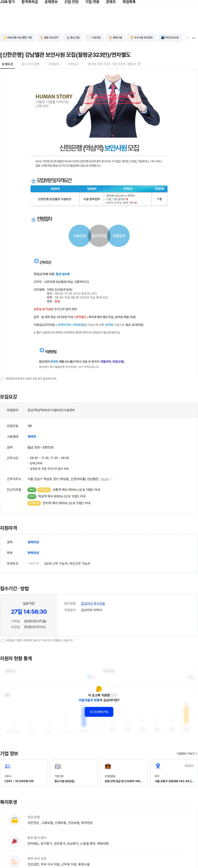Click the remaining time 27일 14:56:30
This screenshot has height=868, width=198.
(x=29, y=612)
